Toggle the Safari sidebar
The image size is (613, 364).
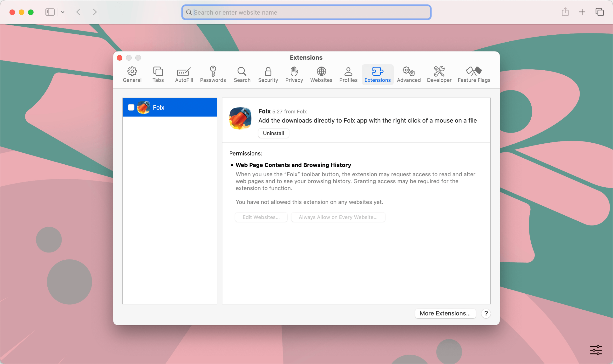[50, 12]
